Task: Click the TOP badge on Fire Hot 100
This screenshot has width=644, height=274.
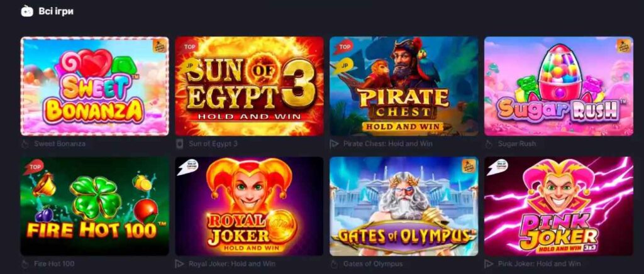Action: coord(35,167)
